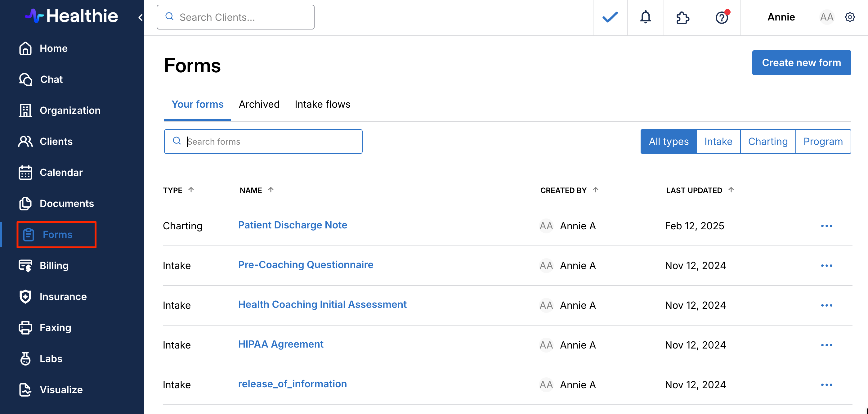
Task: Open options menu for Patient Discharge Note
Action: 826,226
